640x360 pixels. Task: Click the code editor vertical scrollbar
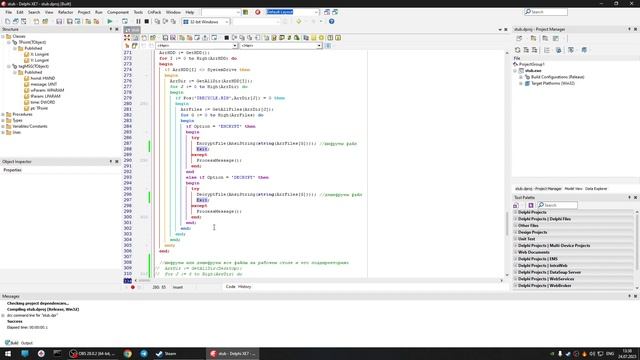tap(507, 163)
